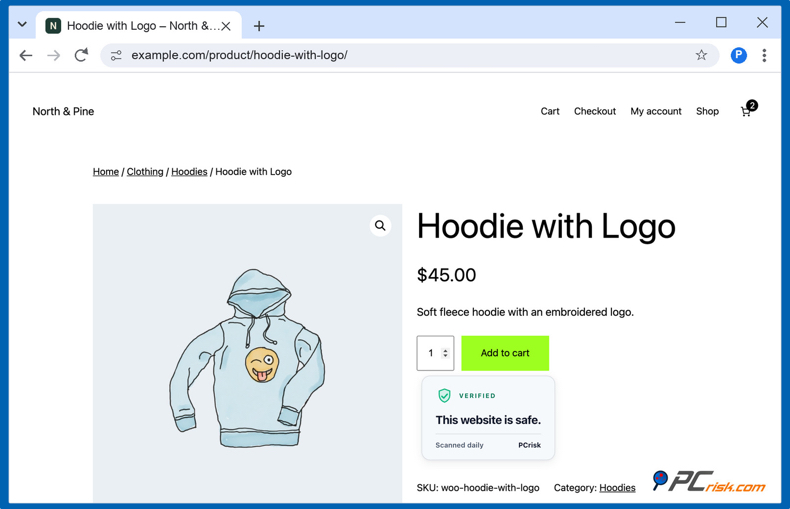Minimize the browser window
790x509 pixels.
coord(680,22)
